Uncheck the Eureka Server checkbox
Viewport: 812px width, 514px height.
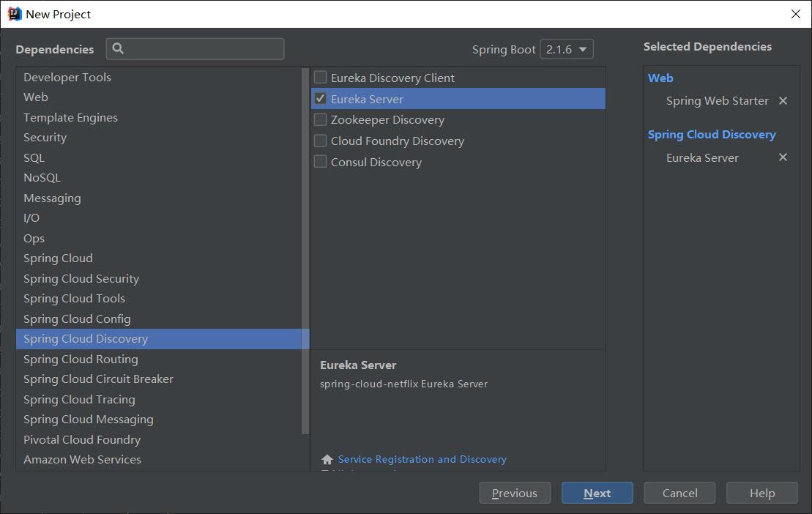click(321, 98)
